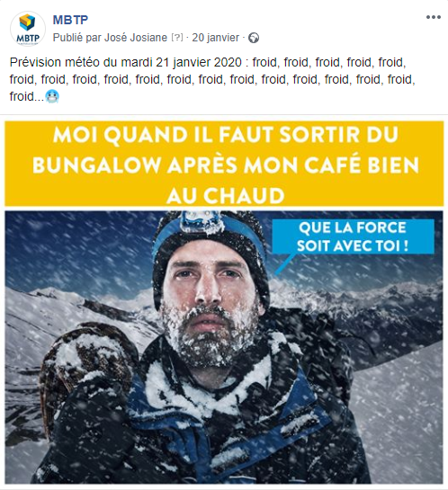This screenshot has width=448, height=490.
Task: Open the 20 janvier timestamp link
Action: 215,38
